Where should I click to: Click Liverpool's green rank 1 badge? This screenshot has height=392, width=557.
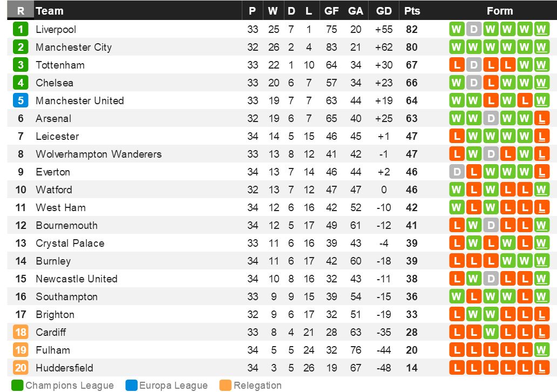coord(21,29)
